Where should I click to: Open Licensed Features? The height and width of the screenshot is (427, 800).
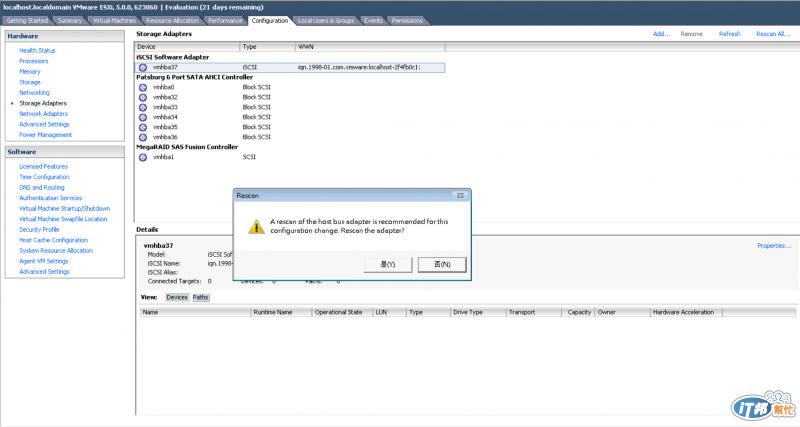(43, 166)
